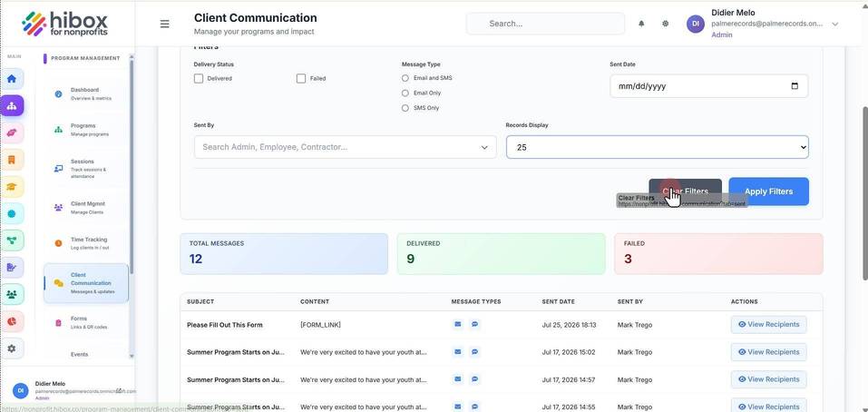Open the settings gear in header
Viewport: 868px width, 412px height.
(666, 24)
